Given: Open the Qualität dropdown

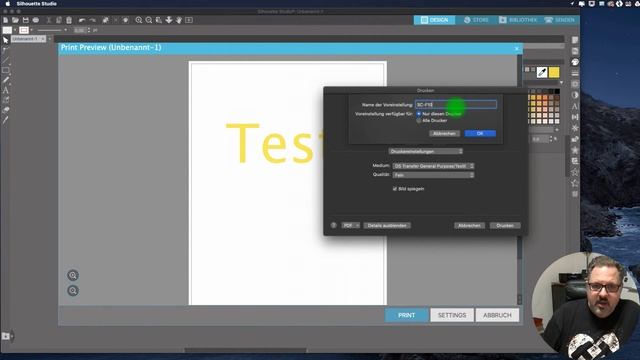Looking at the screenshot, I should (433, 175).
